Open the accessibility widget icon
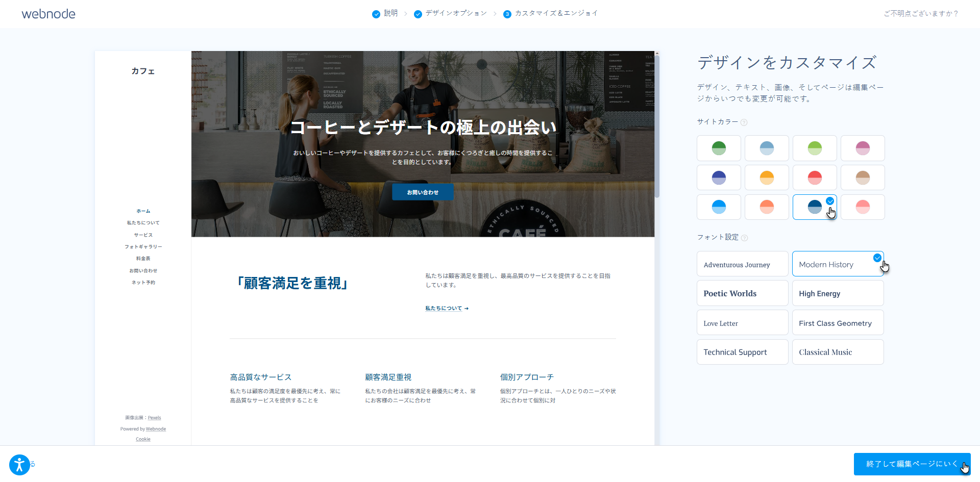The image size is (980, 482). (x=19, y=465)
